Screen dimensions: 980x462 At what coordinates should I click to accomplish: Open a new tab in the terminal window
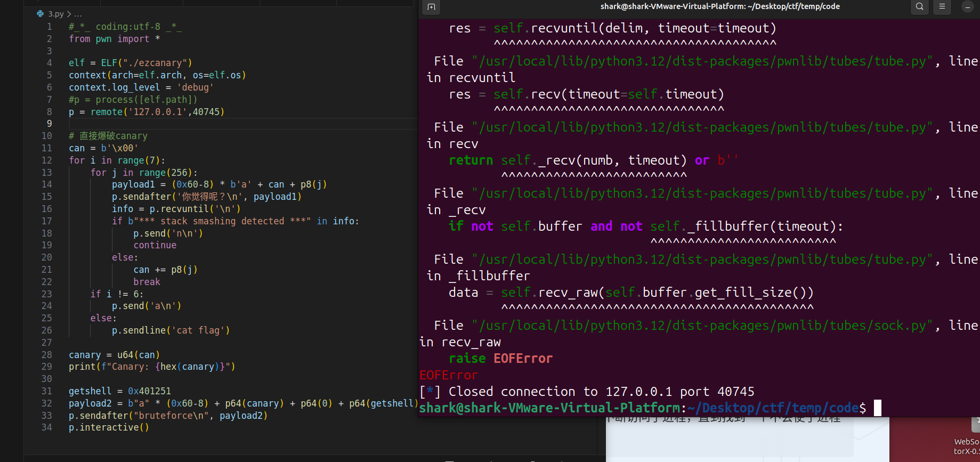pos(431,7)
